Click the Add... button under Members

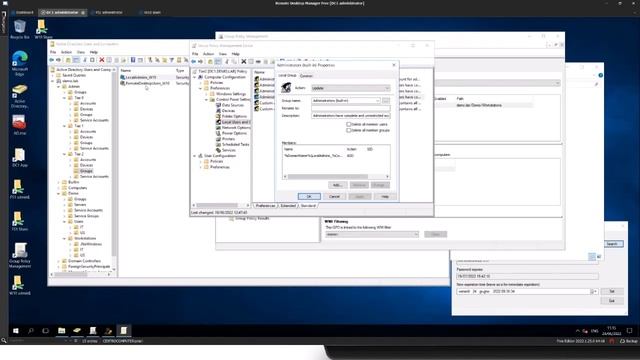337,185
